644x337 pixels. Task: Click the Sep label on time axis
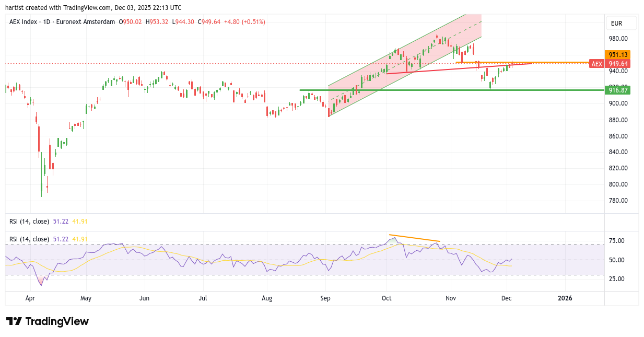325,298
